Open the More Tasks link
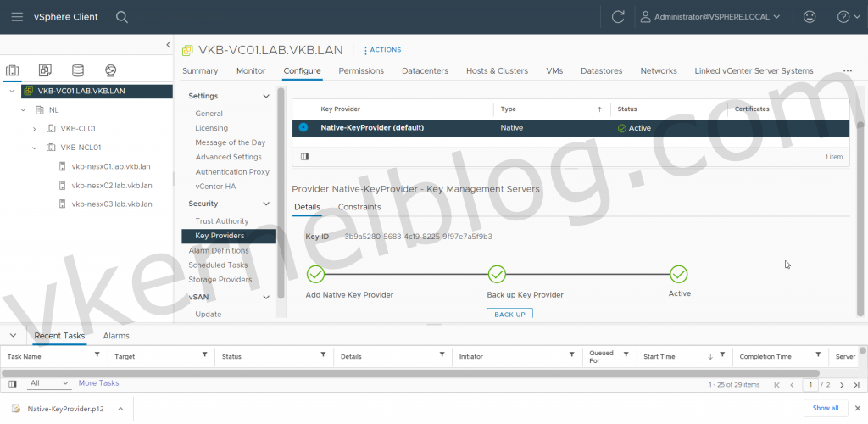This screenshot has height=424, width=868. click(x=98, y=383)
